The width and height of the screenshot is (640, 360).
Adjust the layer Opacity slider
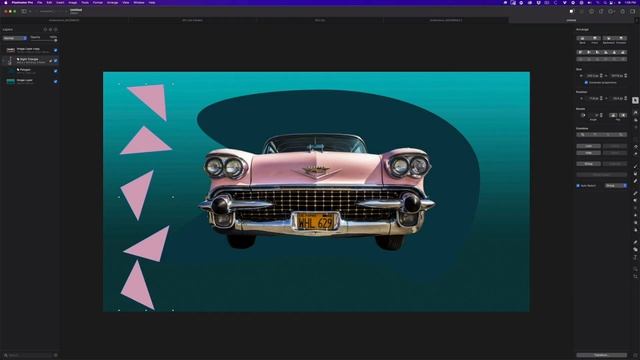(x=44, y=40)
